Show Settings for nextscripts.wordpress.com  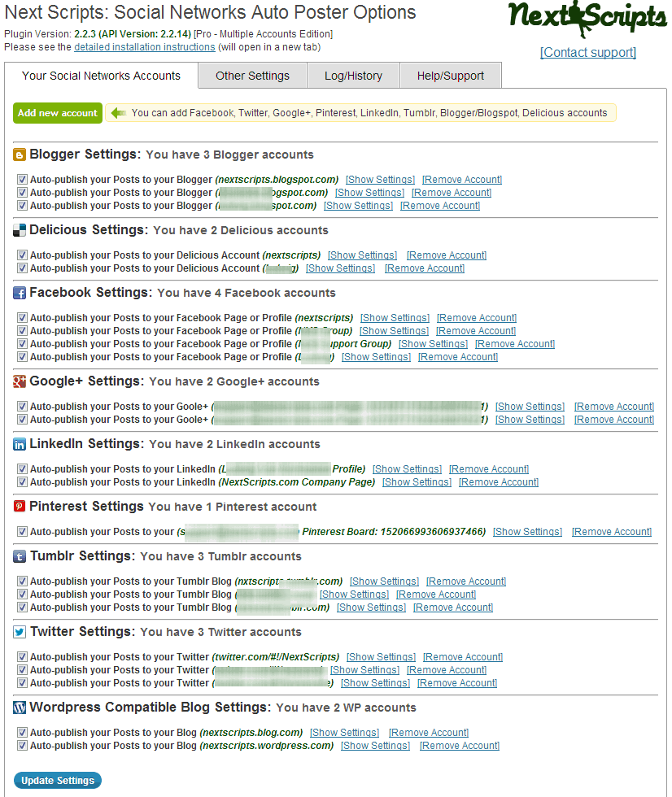tap(375, 746)
